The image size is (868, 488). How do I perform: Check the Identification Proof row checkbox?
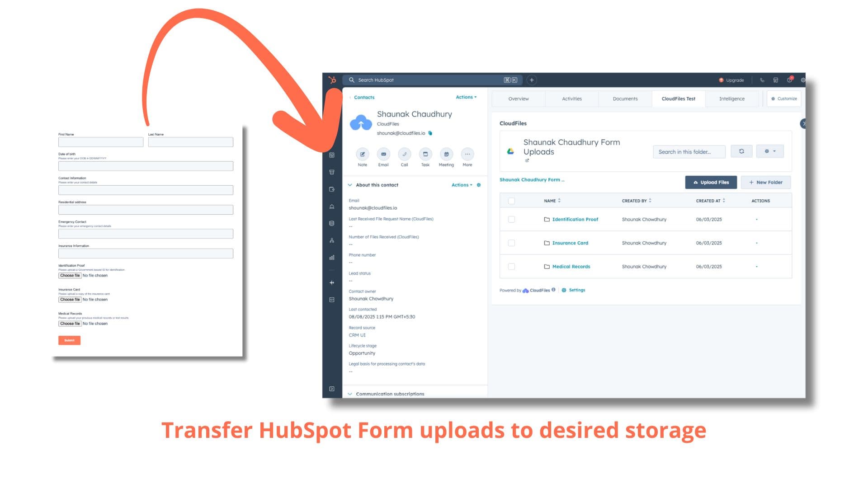(511, 219)
